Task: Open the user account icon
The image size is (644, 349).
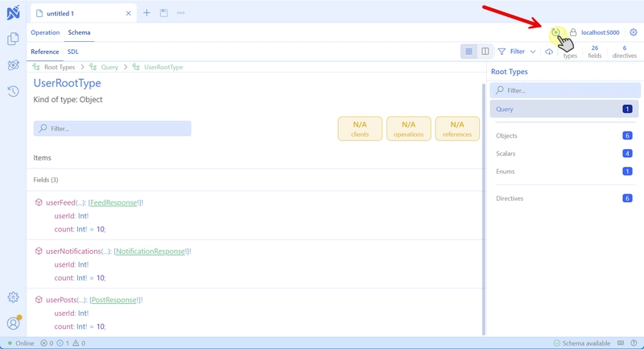Action: coord(13,323)
